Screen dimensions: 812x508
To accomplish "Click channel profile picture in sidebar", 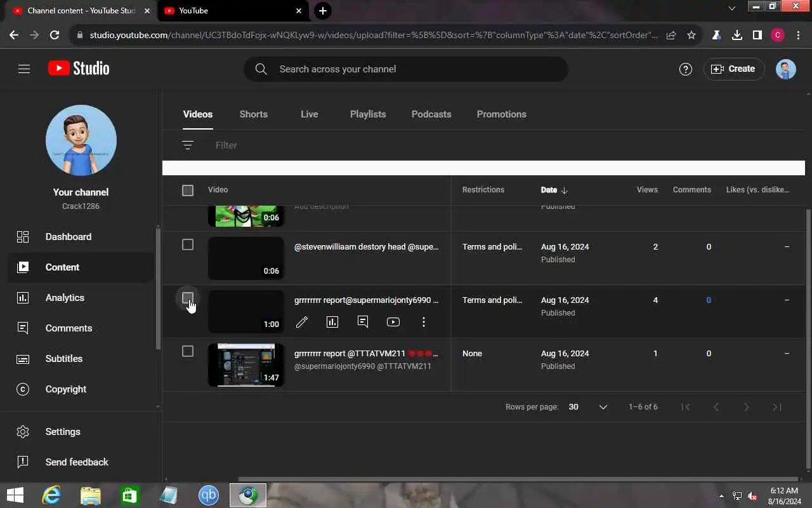I will 81,140.
